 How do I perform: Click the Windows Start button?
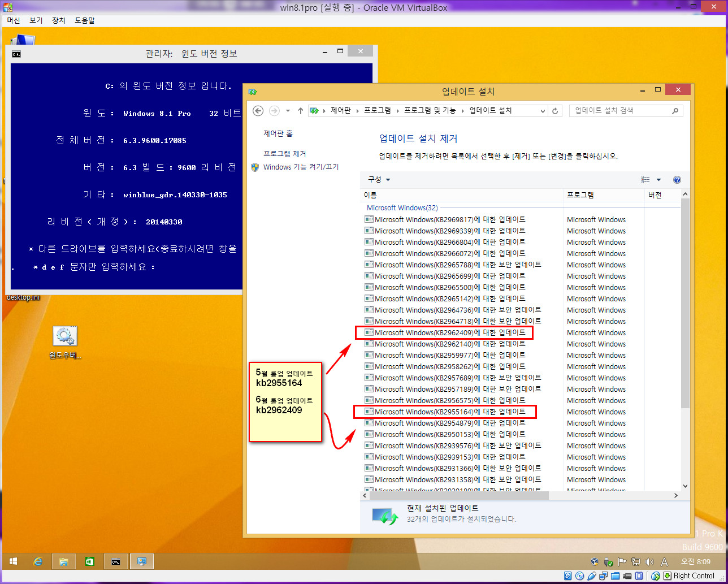coord(13,561)
